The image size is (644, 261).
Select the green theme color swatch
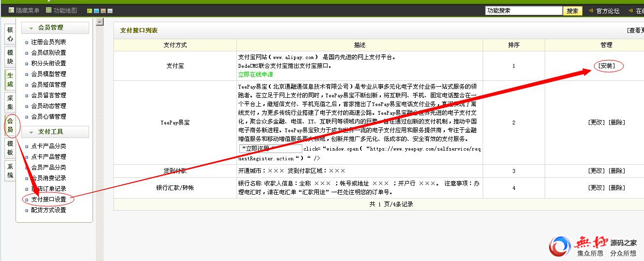click(90, 11)
